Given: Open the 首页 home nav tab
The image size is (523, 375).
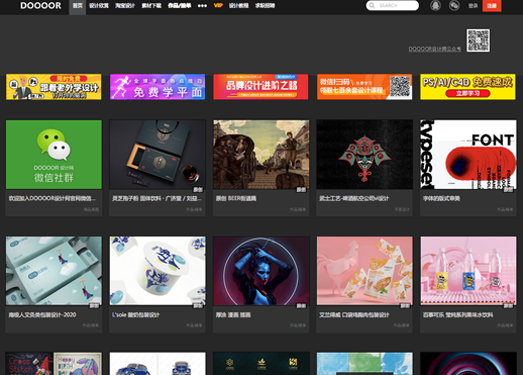Looking at the screenshot, I should 77,6.
